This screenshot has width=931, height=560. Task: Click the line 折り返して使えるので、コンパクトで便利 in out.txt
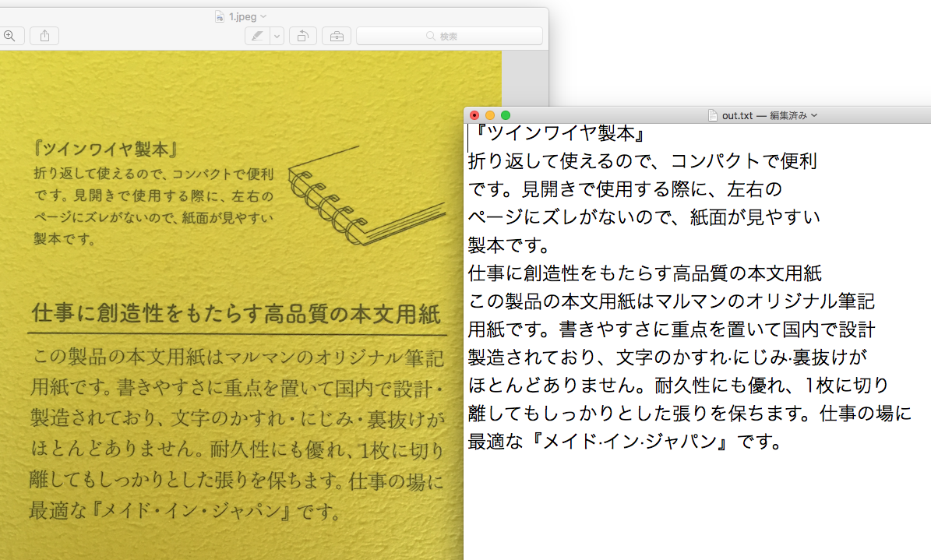[x=643, y=161]
